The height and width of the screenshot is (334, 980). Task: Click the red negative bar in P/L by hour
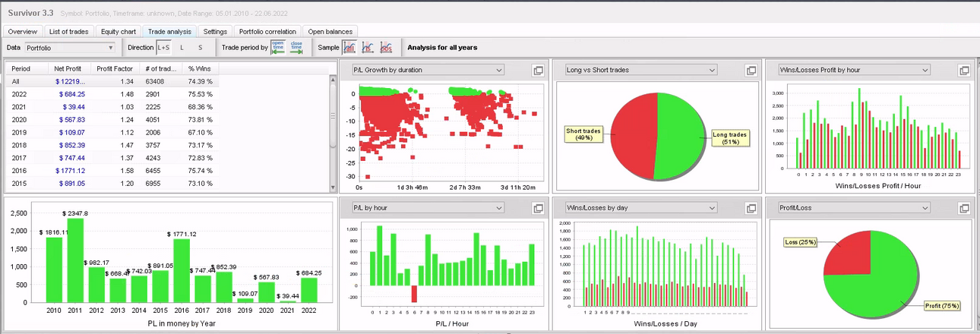point(414,294)
